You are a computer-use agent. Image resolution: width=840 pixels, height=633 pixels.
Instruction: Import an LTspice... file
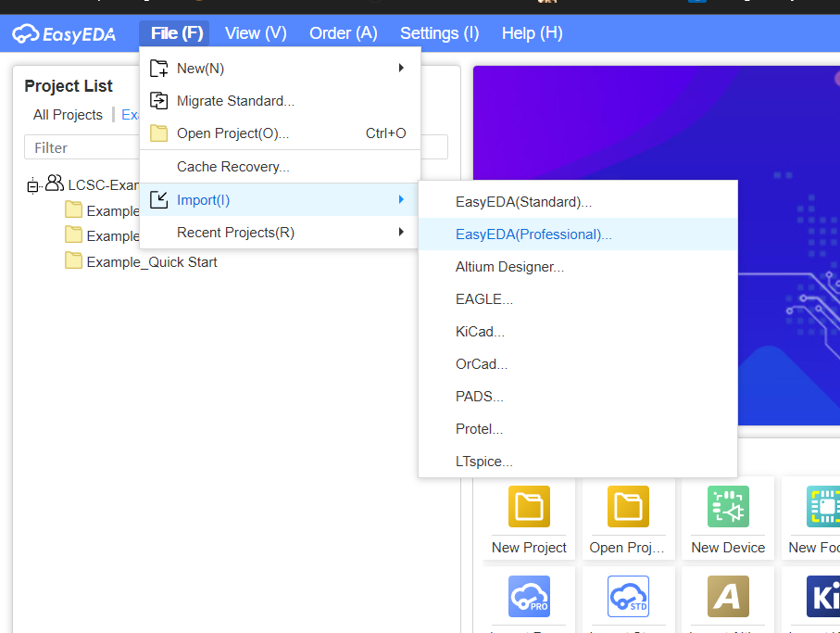[578, 461]
